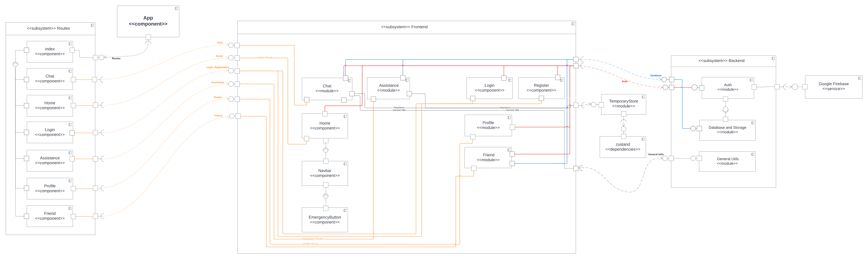Select the 'Navbar <<component>>' label
Screen dimensions: 868x259
325,173
